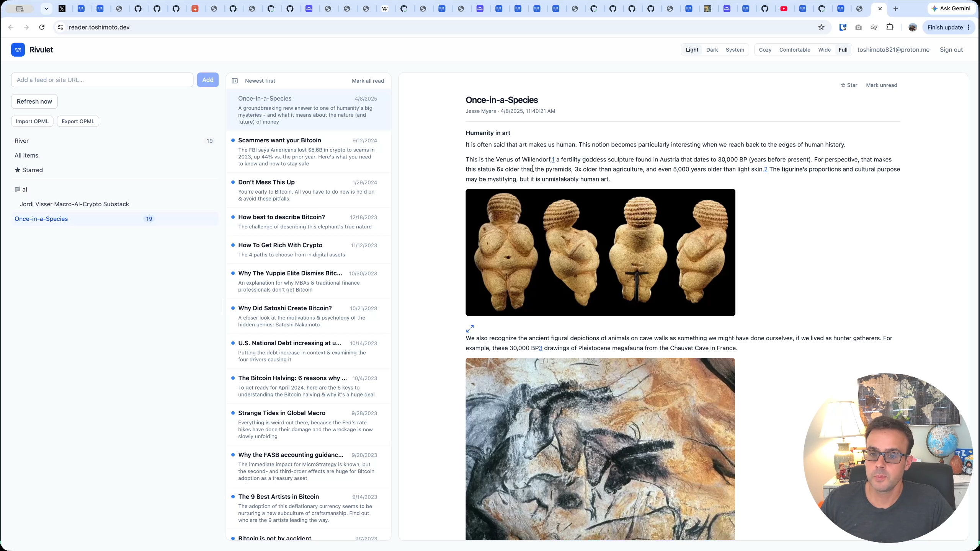Click Mark all read

(367, 81)
